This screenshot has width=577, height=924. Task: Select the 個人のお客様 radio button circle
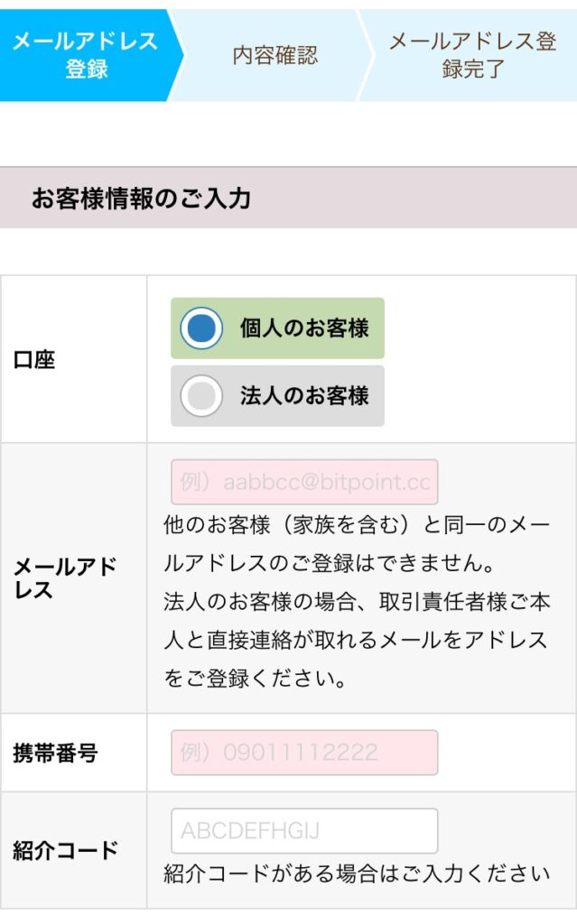point(200,328)
